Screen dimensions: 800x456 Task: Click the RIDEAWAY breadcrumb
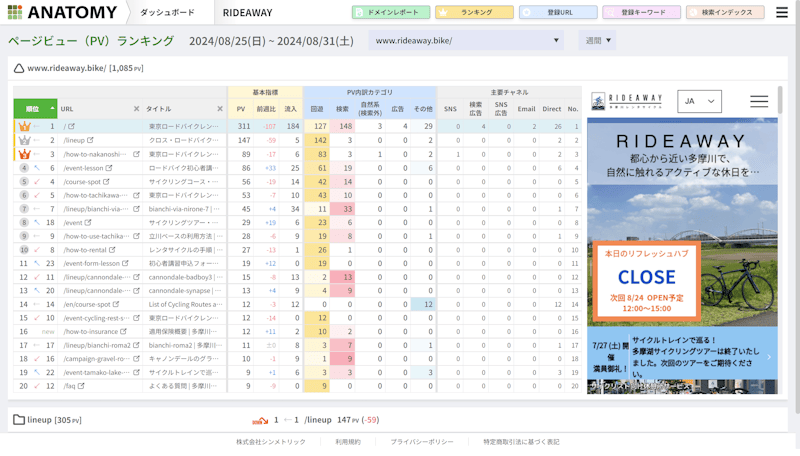247,12
